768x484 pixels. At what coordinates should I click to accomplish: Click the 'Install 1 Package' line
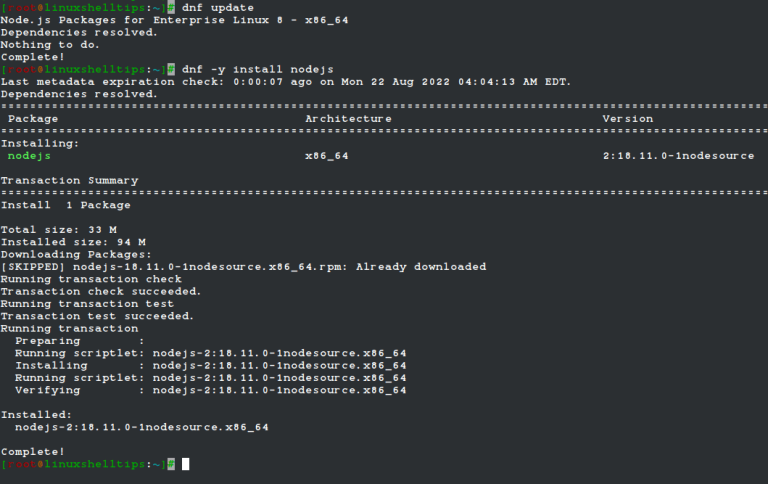(x=66, y=205)
